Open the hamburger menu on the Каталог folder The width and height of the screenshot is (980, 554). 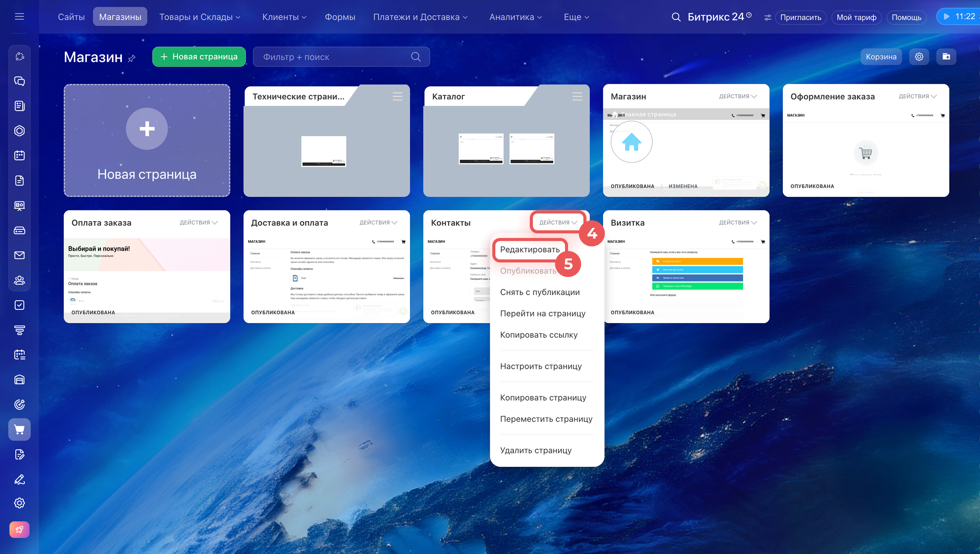point(577,96)
